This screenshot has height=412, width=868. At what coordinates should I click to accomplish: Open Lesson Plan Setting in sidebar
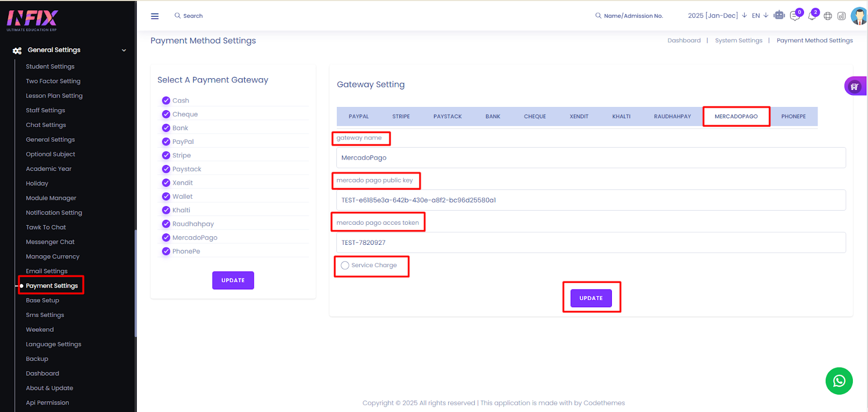[54, 96]
